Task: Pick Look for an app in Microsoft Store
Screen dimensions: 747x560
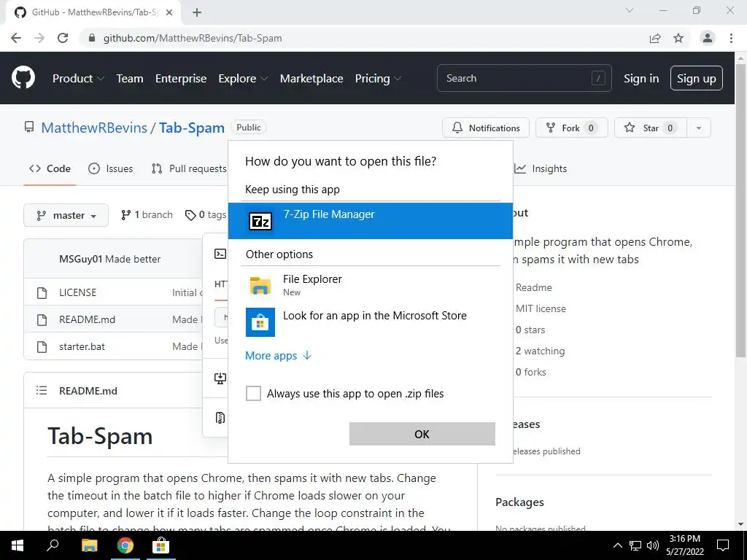Action: [x=370, y=322]
